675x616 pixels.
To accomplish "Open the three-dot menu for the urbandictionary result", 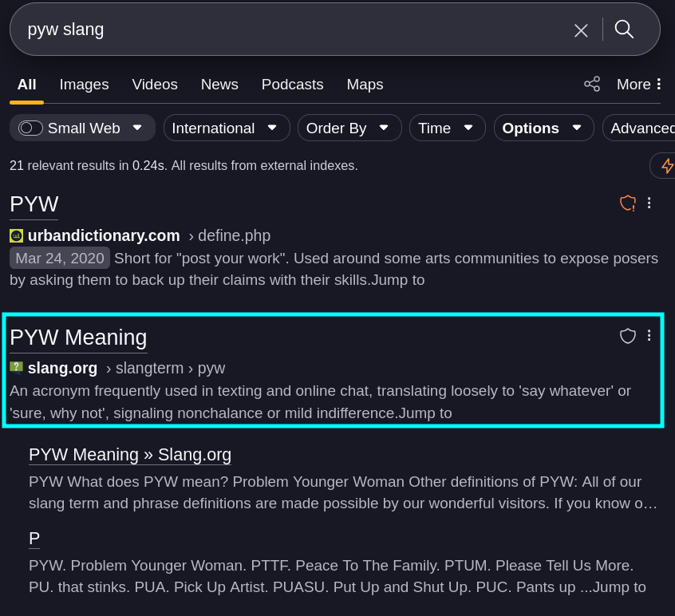I will click(649, 203).
